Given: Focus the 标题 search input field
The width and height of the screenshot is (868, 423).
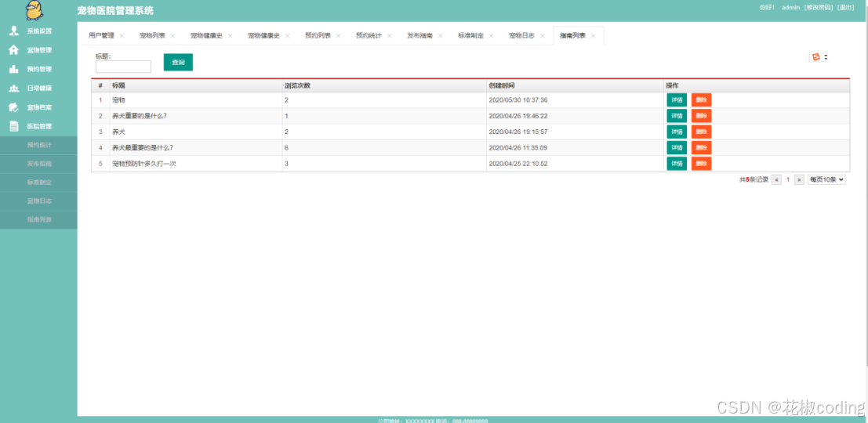Looking at the screenshot, I should pyautogui.click(x=123, y=67).
